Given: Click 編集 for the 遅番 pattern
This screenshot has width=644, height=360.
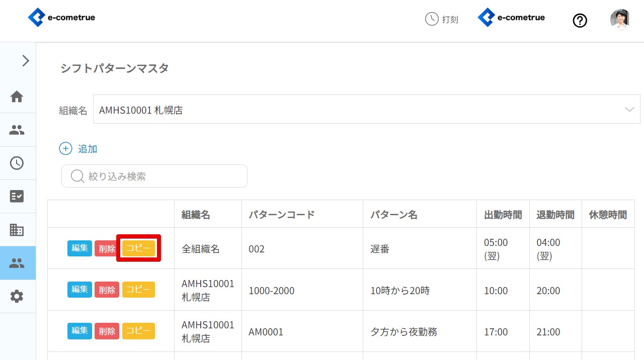Looking at the screenshot, I should point(79,248).
